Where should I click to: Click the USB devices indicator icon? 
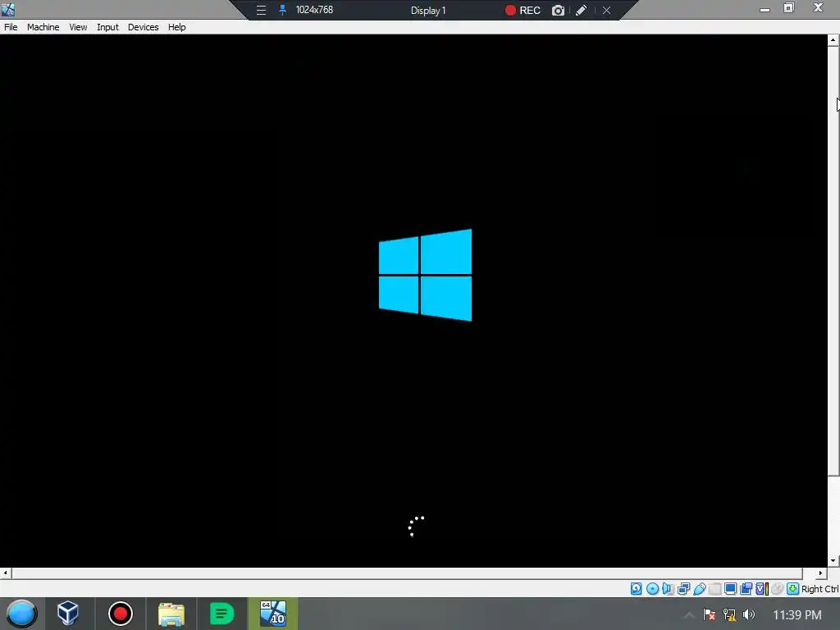699,589
